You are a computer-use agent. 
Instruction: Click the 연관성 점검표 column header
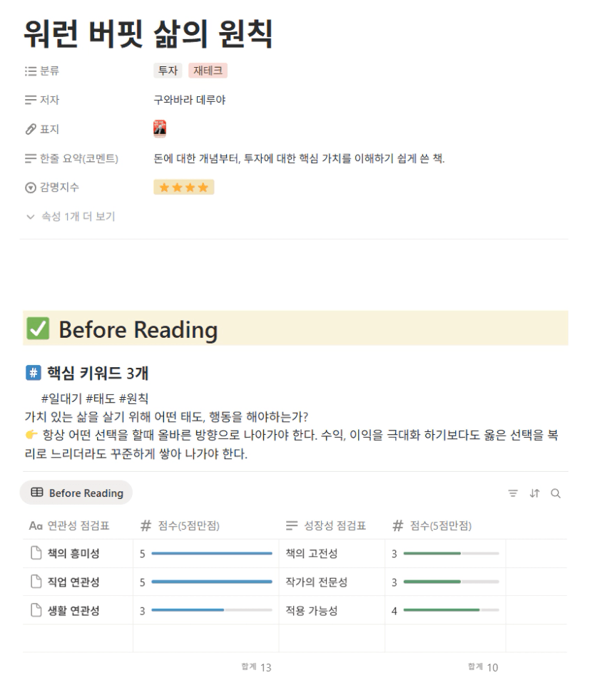coord(70,526)
